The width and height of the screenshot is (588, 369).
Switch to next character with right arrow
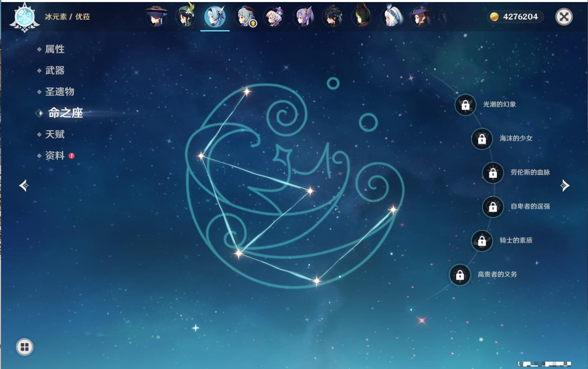click(565, 186)
